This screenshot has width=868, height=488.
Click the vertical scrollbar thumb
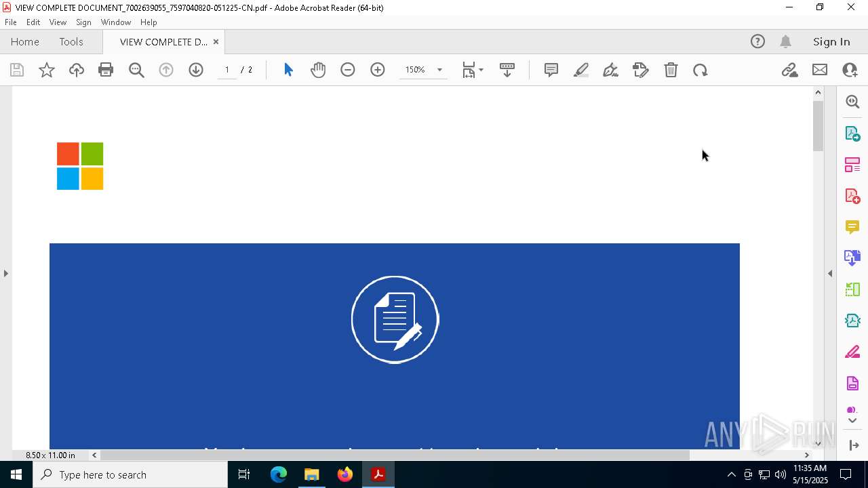click(x=818, y=125)
